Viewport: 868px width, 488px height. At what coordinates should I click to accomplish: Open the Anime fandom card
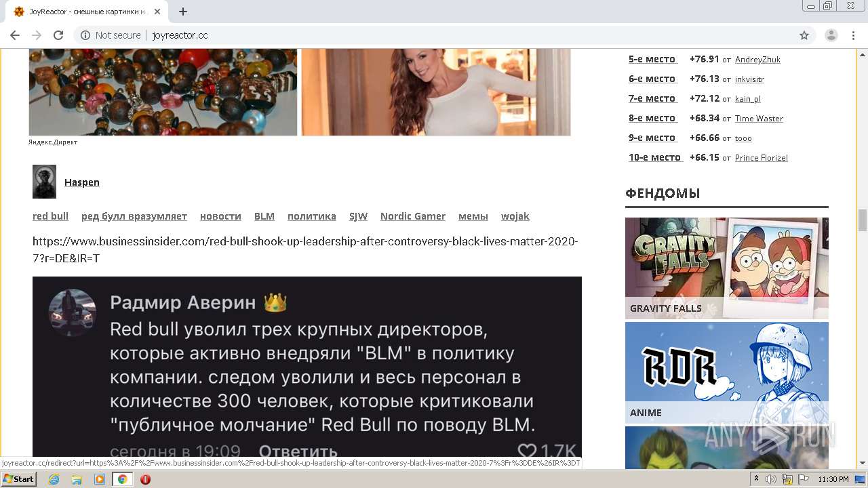pyautogui.click(x=727, y=373)
